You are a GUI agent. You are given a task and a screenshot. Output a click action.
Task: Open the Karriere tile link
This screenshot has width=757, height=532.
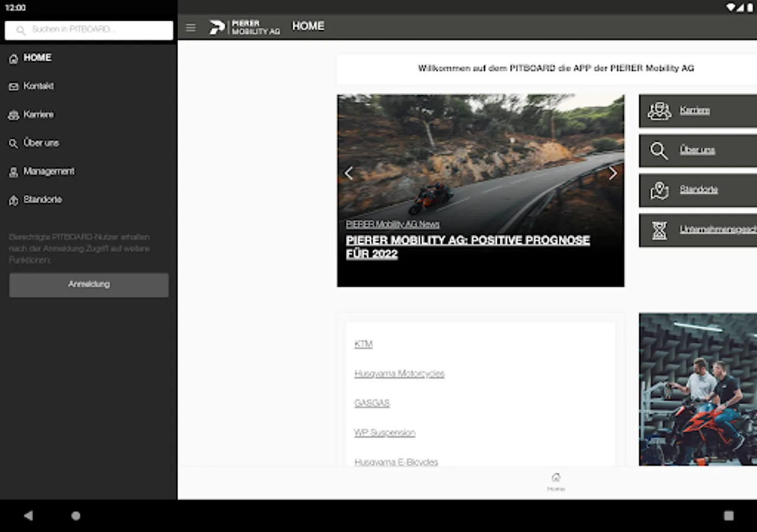click(x=695, y=111)
